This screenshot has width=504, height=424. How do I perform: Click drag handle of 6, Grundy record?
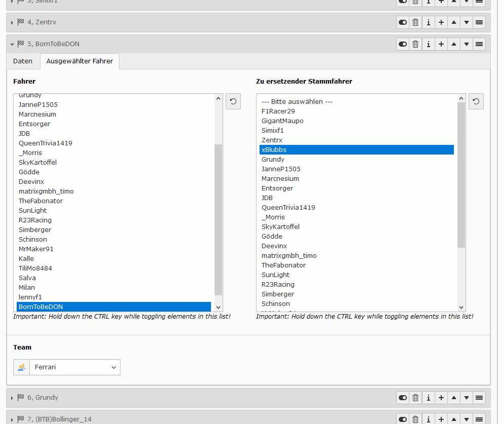[479, 398]
